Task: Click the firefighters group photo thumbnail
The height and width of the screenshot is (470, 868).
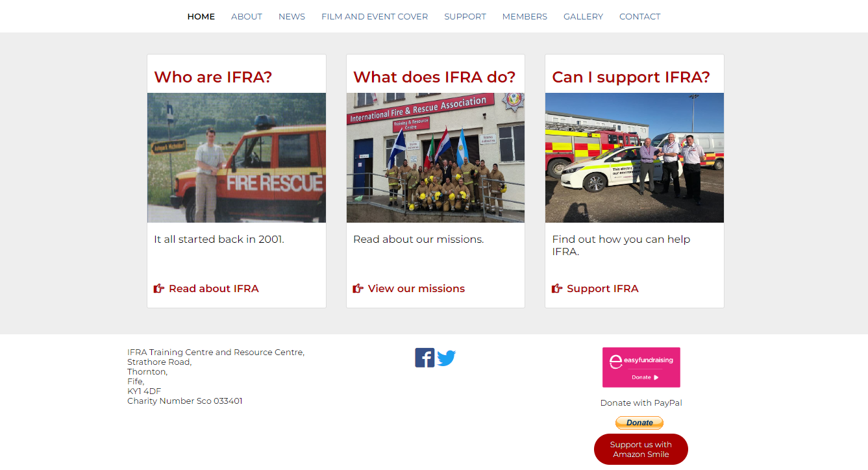Action: 436,158
